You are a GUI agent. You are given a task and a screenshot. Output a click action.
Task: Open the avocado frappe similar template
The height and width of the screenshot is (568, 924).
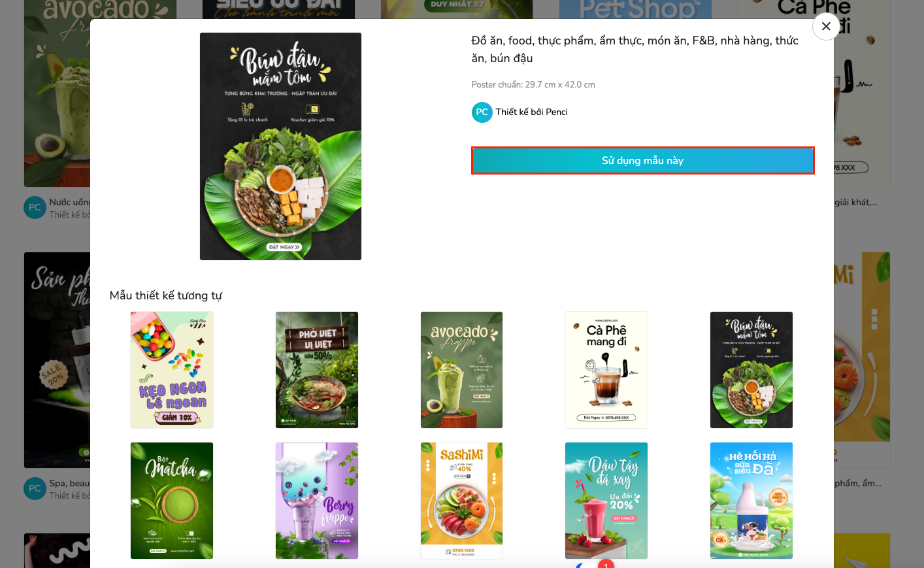click(462, 370)
